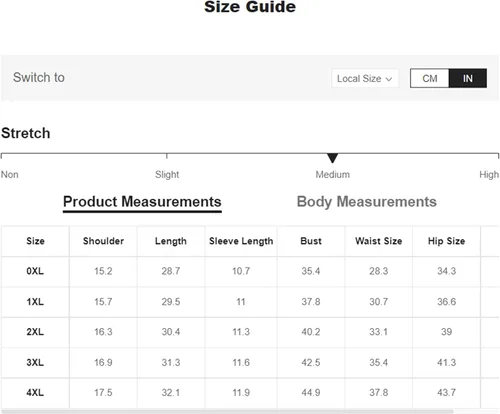Click hip value 43.7 for 4XL
Screen dimensions: 500x414
[447, 392]
